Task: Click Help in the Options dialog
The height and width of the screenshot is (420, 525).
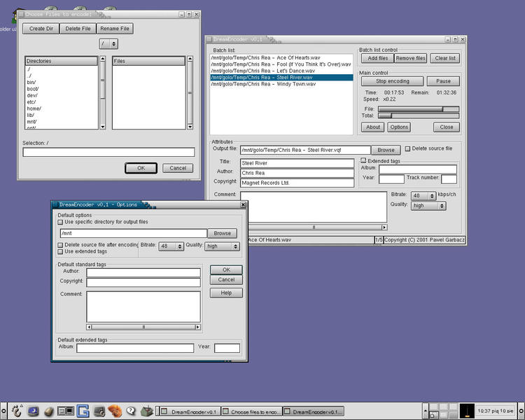Action: click(x=226, y=293)
